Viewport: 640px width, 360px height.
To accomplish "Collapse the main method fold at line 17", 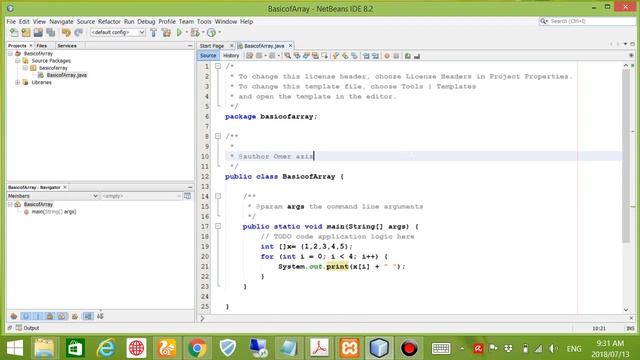I will 218,226.
